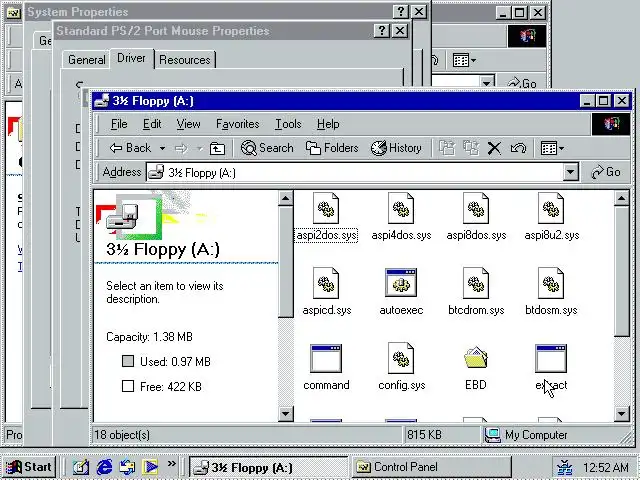Click the Go button in Floppy window

607,172
